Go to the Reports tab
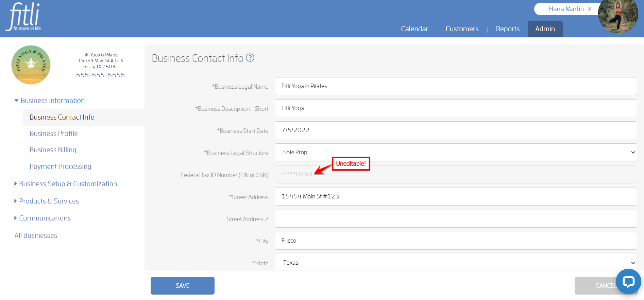This screenshot has height=300, width=644. pyautogui.click(x=508, y=29)
